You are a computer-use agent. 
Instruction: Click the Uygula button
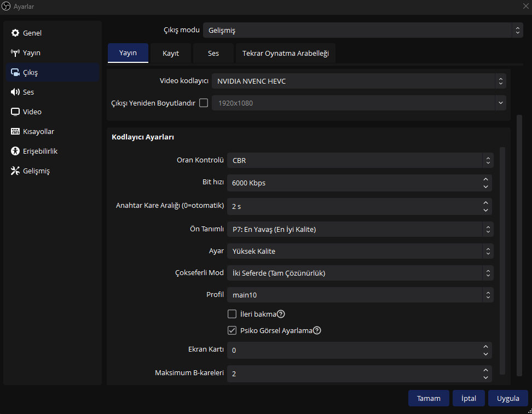[x=508, y=398]
